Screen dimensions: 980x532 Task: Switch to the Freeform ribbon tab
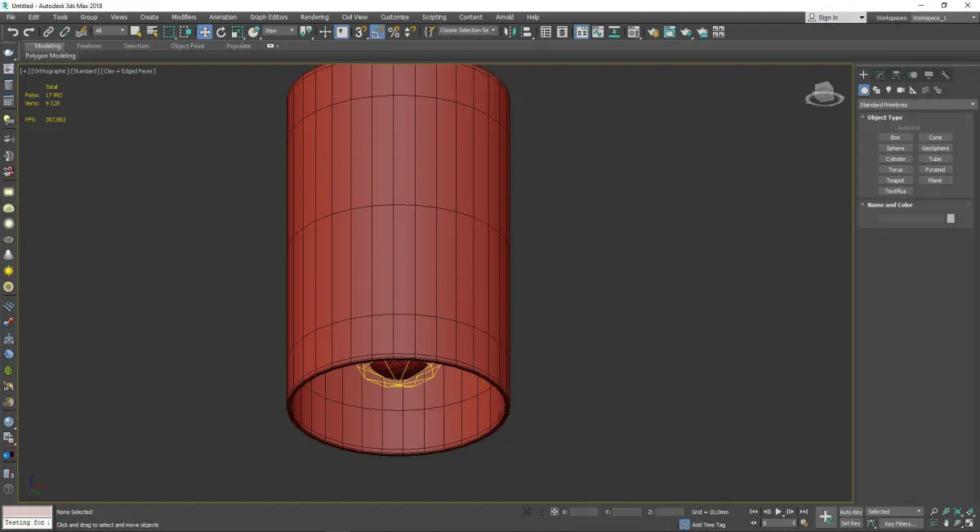[x=89, y=46]
